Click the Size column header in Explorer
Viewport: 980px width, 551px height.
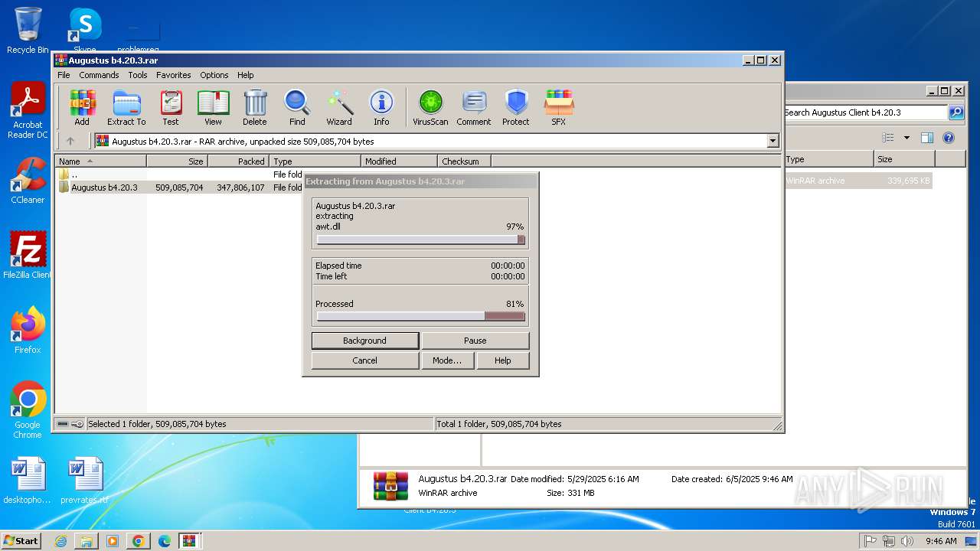[x=904, y=159]
